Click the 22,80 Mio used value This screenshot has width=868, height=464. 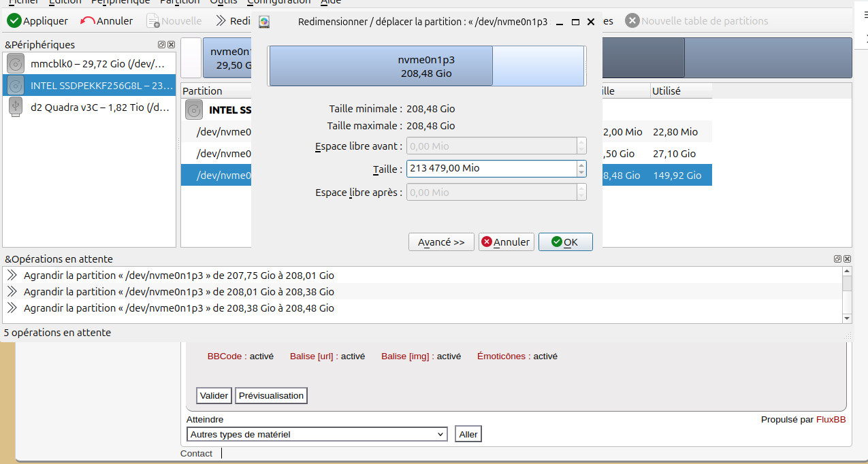675,132
